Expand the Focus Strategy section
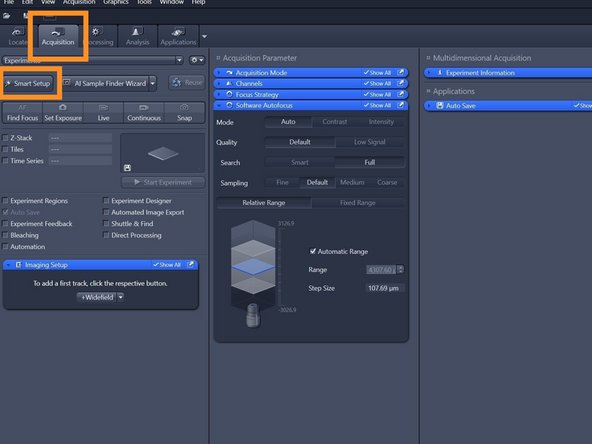592x444 pixels. [219, 94]
